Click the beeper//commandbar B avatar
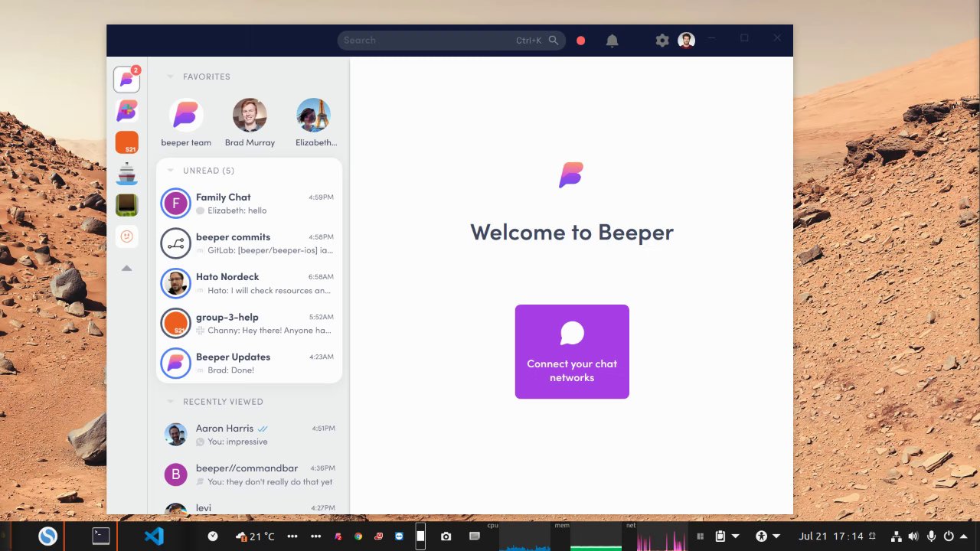The width and height of the screenshot is (980, 551). coord(176,474)
